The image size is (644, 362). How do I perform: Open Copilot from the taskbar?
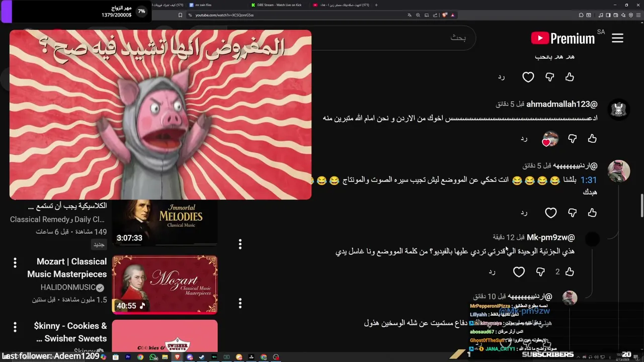tap(103, 356)
